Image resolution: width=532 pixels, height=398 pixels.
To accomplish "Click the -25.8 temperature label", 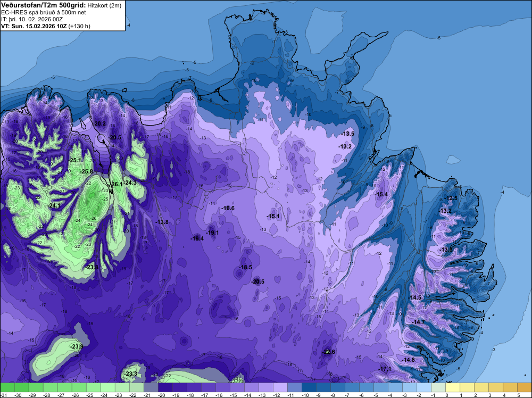I will click(x=87, y=172).
